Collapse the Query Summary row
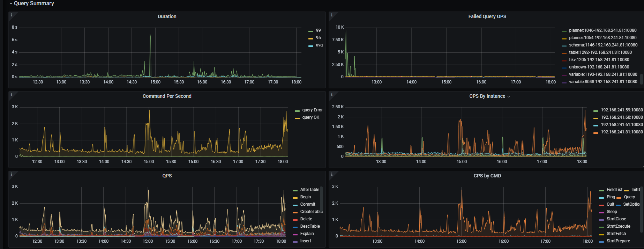Image resolution: width=644 pixels, height=249 pixels. point(12,3)
